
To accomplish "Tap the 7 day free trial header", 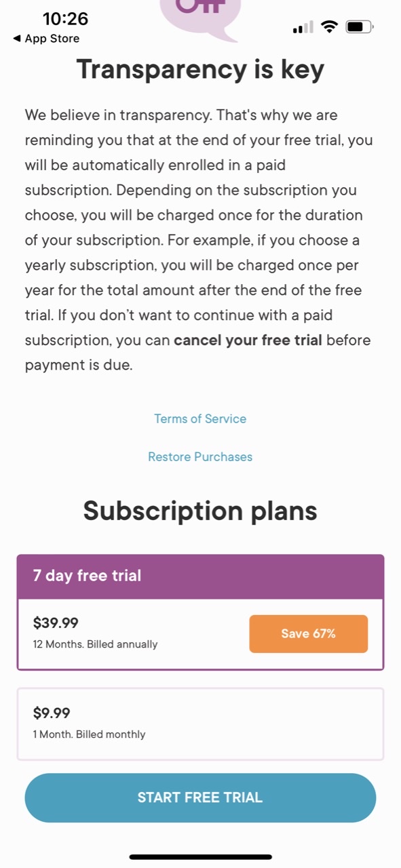I will [200, 576].
